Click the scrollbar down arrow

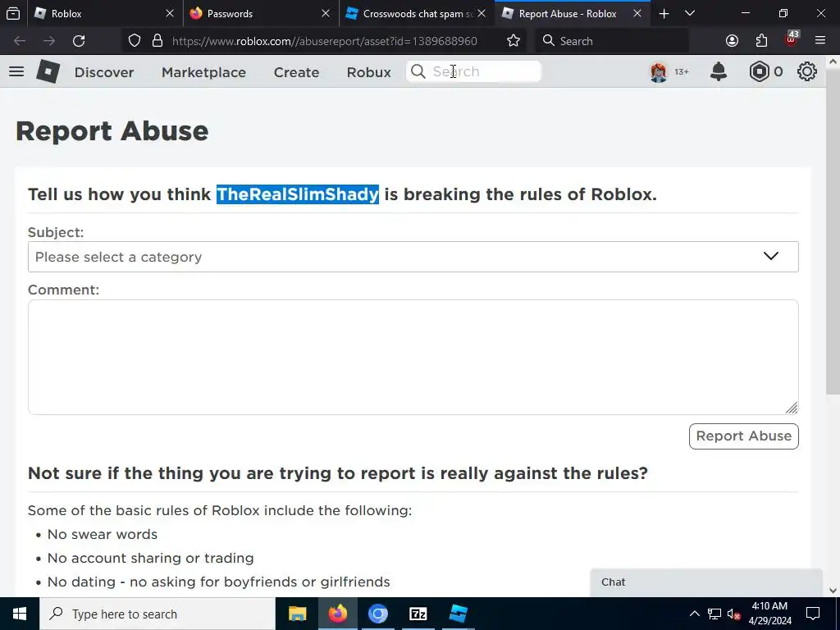[833, 591]
